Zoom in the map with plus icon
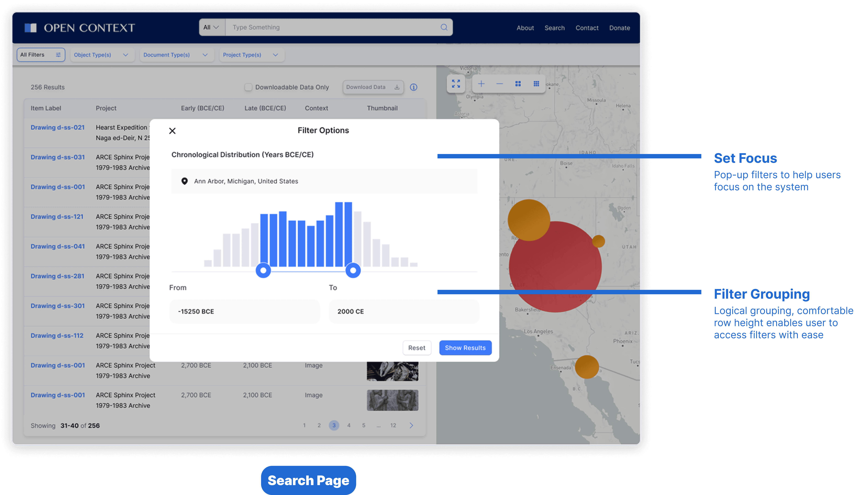The image size is (868, 495). point(481,84)
